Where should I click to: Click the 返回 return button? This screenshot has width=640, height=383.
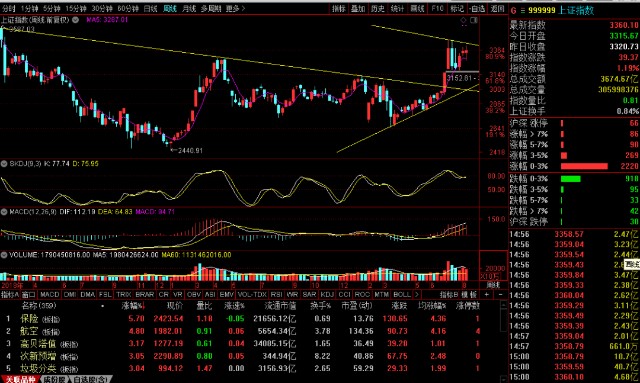497,8
